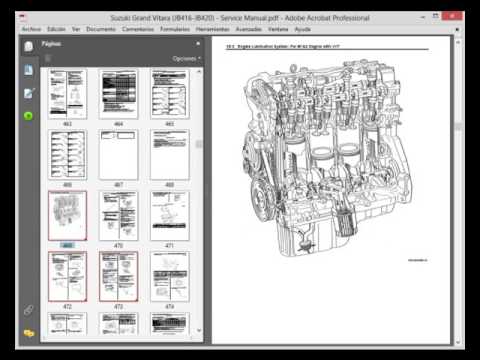Open the Ayuda menu
This screenshot has width=480, height=360.
tap(303, 29)
